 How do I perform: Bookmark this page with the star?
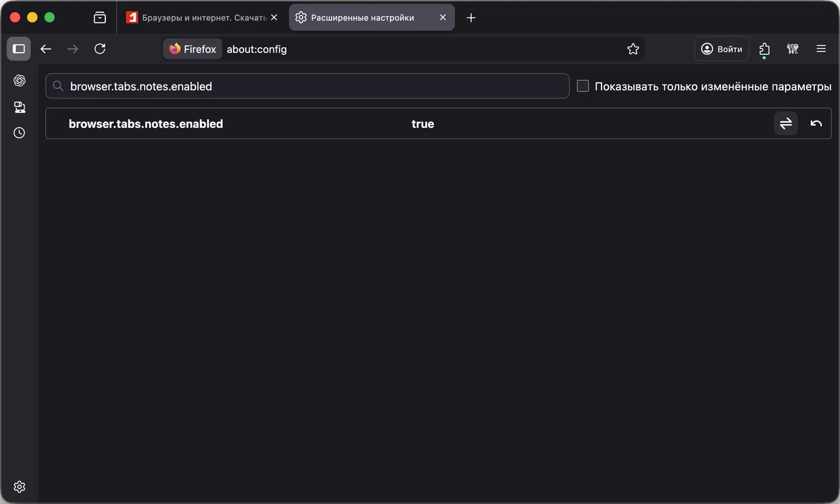(x=633, y=49)
